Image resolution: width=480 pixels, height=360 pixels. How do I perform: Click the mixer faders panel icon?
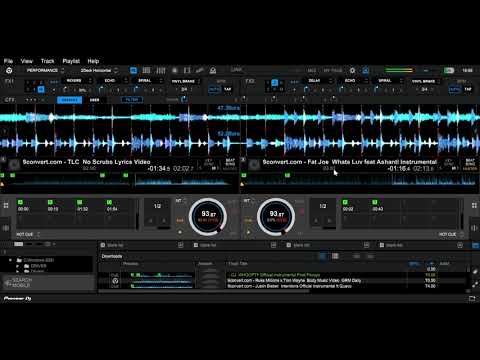[x=161, y=70]
